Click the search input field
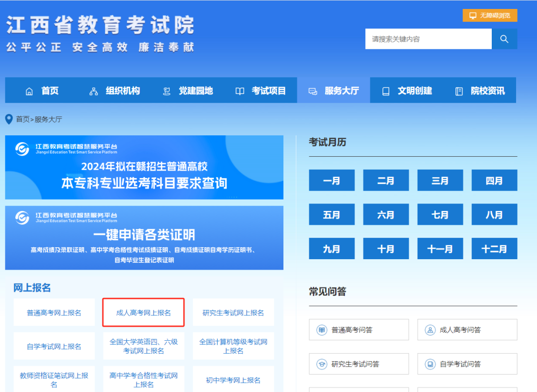 428,39
